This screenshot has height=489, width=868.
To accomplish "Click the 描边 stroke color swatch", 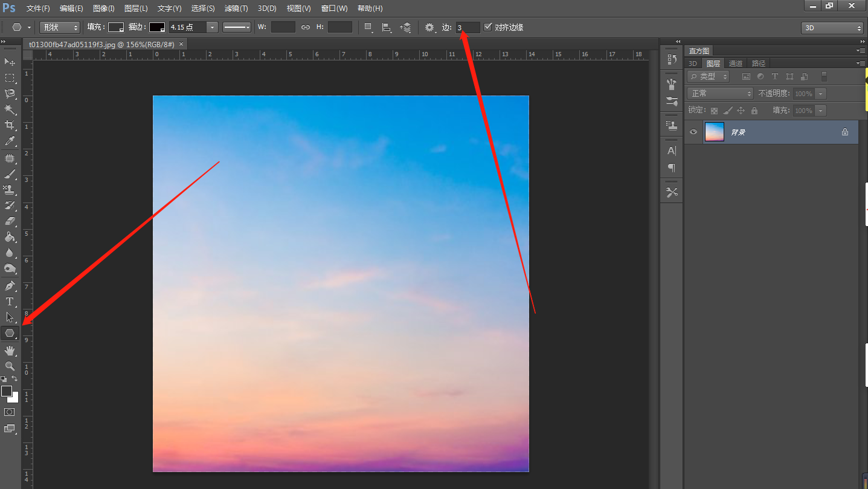I will [x=157, y=27].
